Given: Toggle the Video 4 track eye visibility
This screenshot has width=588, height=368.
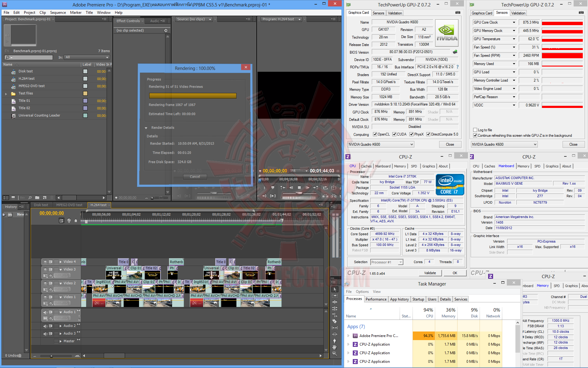Looking at the screenshot, I should [45, 262].
